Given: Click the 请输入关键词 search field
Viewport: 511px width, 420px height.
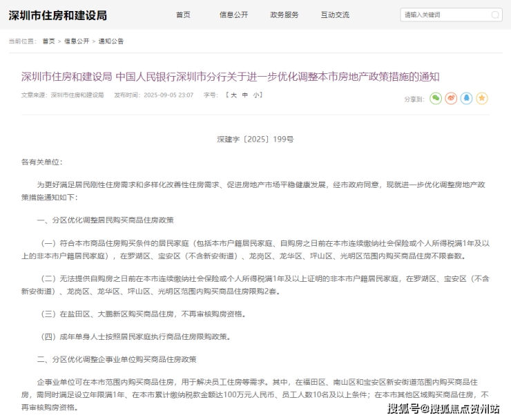Looking at the screenshot, I should pos(445,15).
